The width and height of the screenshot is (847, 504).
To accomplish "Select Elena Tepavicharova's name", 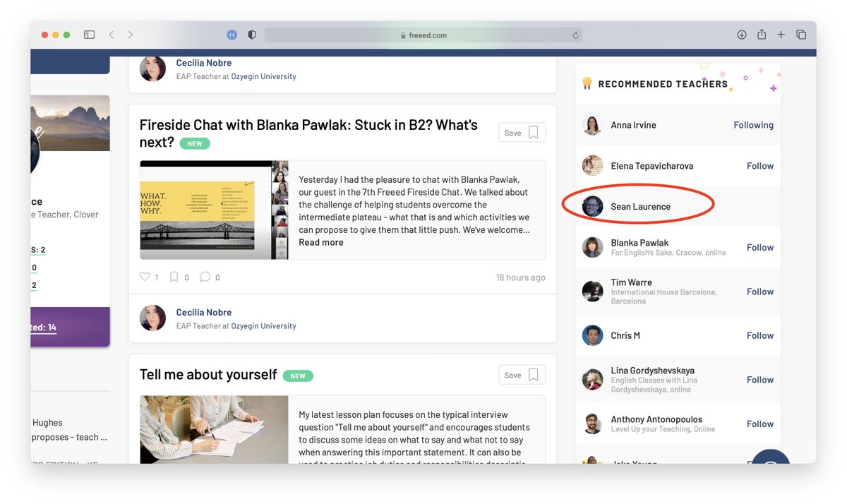I will [x=652, y=166].
